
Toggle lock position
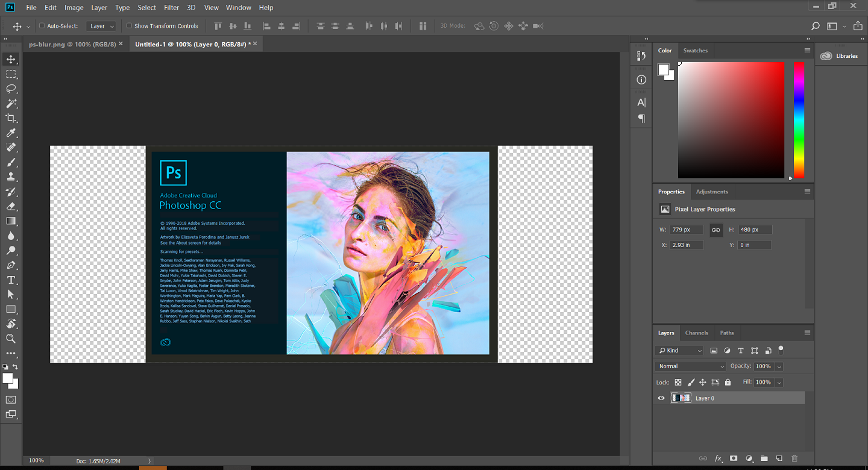(703, 382)
